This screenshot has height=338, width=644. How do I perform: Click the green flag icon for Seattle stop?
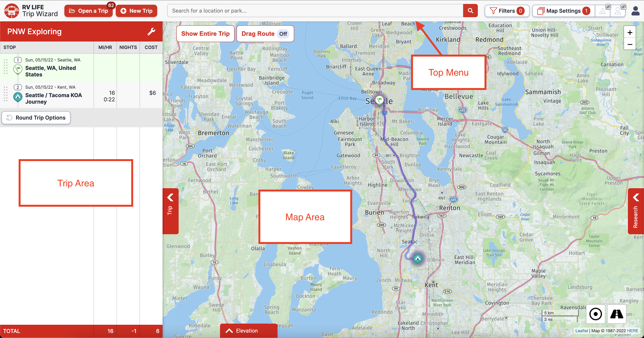18,69
